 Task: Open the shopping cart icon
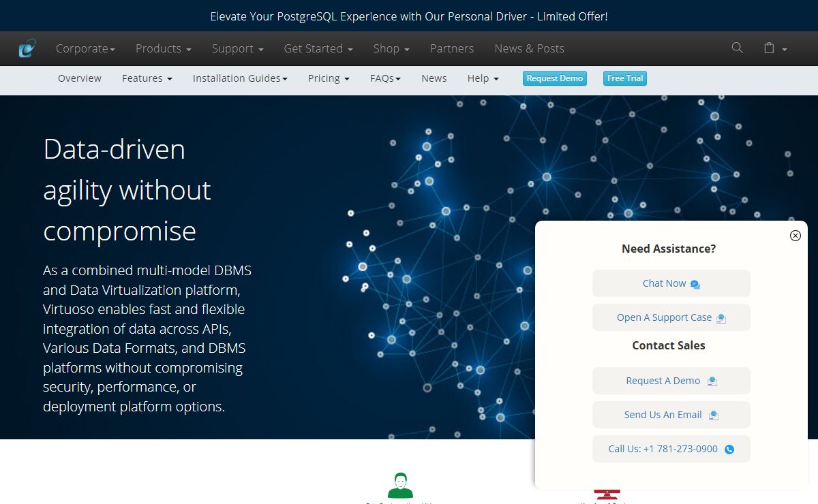click(769, 48)
